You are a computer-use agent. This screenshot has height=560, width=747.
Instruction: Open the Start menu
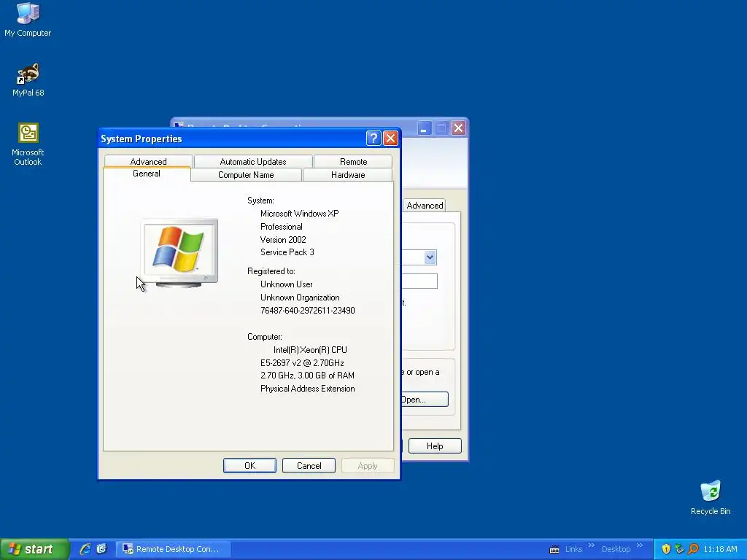pos(34,549)
